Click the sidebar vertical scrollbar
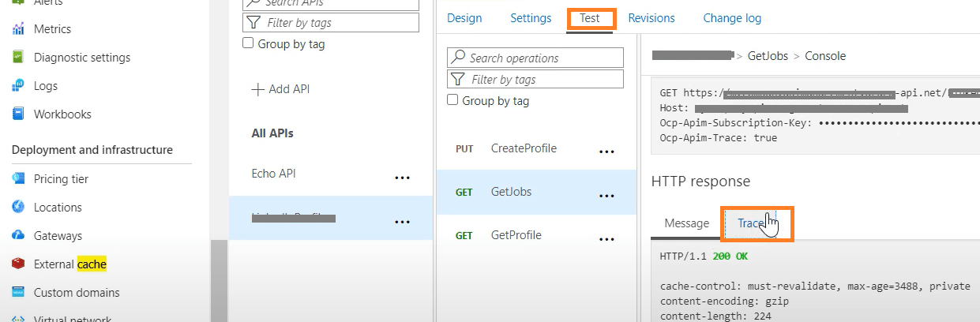 coord(219,281)
